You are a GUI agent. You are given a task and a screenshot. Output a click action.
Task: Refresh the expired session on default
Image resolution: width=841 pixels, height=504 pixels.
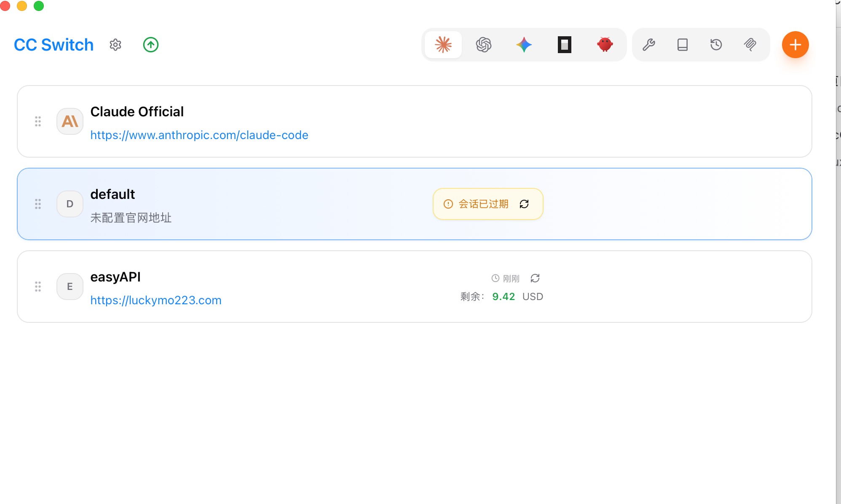coord(524,204)
